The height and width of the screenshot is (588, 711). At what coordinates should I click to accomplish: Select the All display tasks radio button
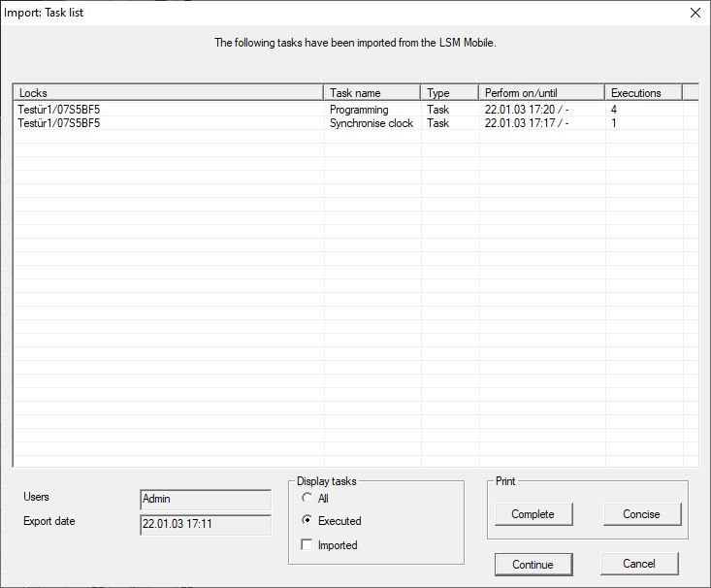click(307, 498)
